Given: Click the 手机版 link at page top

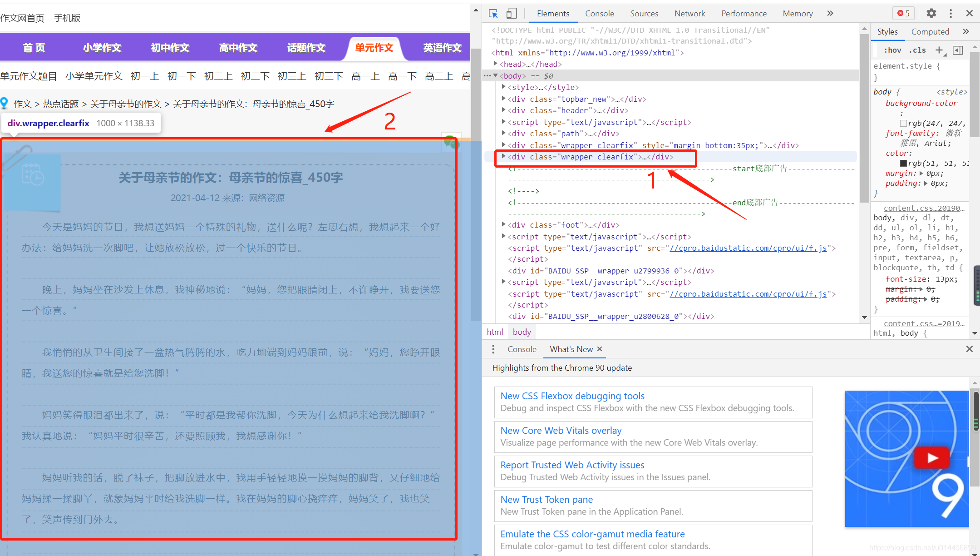Looking at the screenshot, I should [67, 18].
